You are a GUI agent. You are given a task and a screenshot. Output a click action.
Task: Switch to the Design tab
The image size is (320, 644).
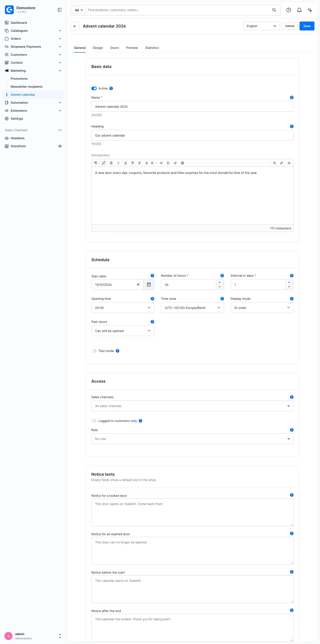[x=98, y=48]
